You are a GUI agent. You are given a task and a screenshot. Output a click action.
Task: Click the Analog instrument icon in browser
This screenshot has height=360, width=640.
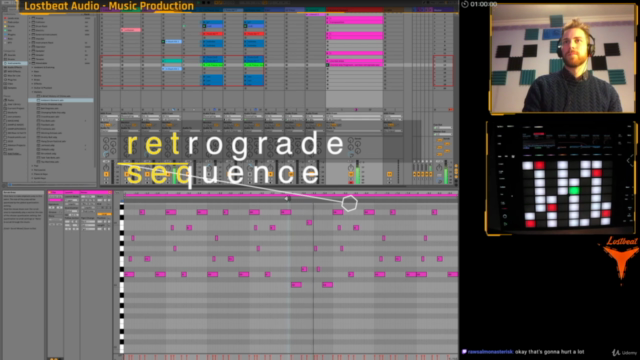click(x=33, y=18)
